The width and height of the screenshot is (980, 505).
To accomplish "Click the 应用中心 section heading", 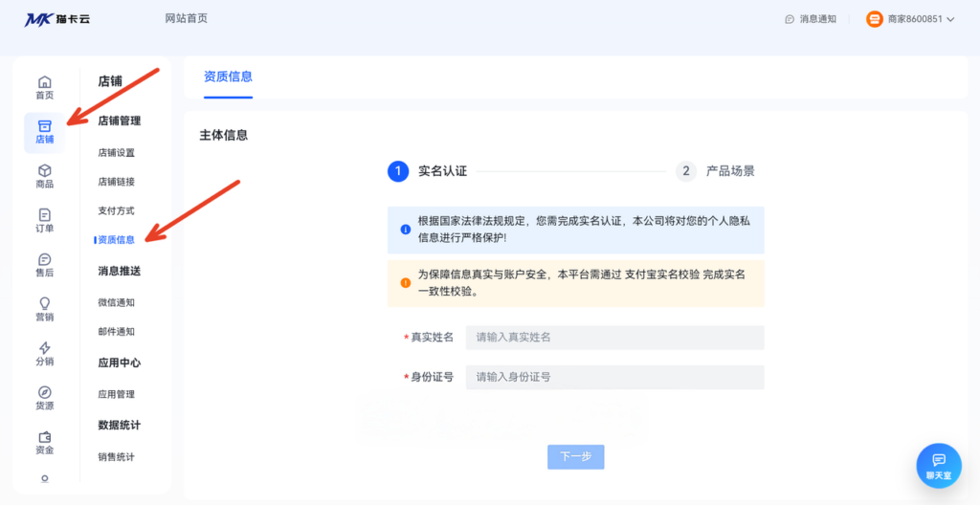I will (x=120, y=363).
